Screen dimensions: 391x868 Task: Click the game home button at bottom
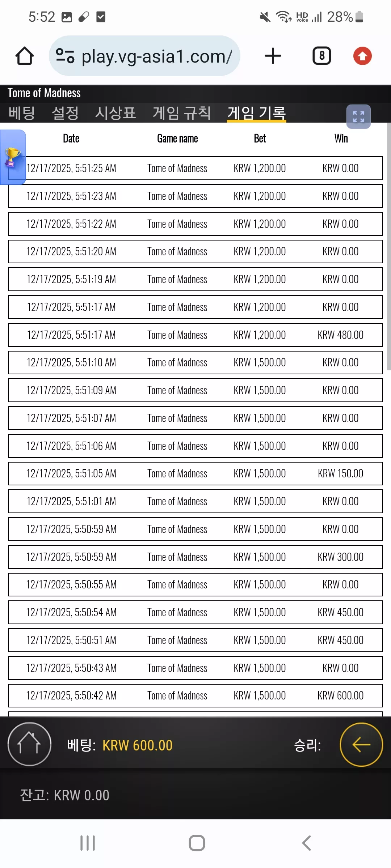coord(29,744)
